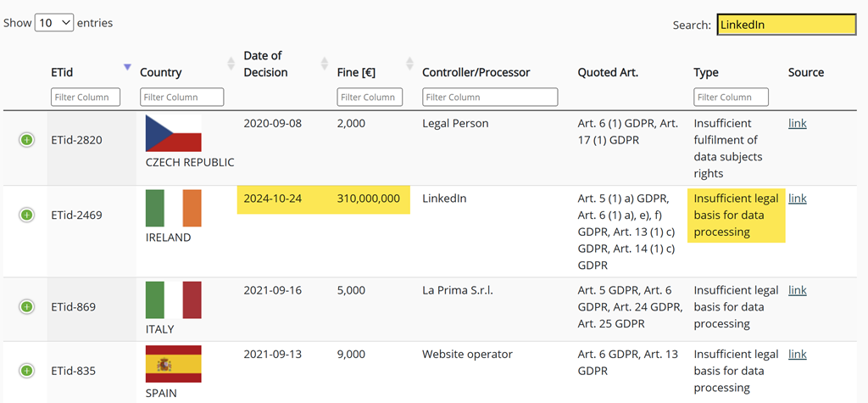Focus the Type filter column field
Screen dimensions: 868x403
[731, 98]
